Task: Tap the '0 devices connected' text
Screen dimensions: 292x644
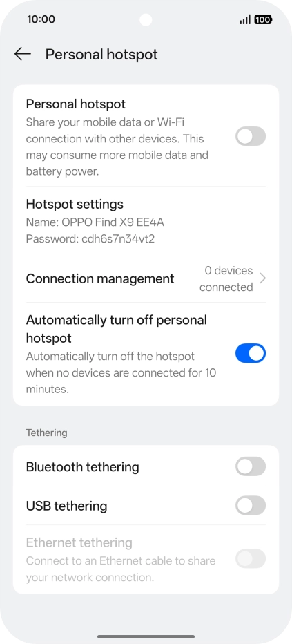Action: (226, 278)
